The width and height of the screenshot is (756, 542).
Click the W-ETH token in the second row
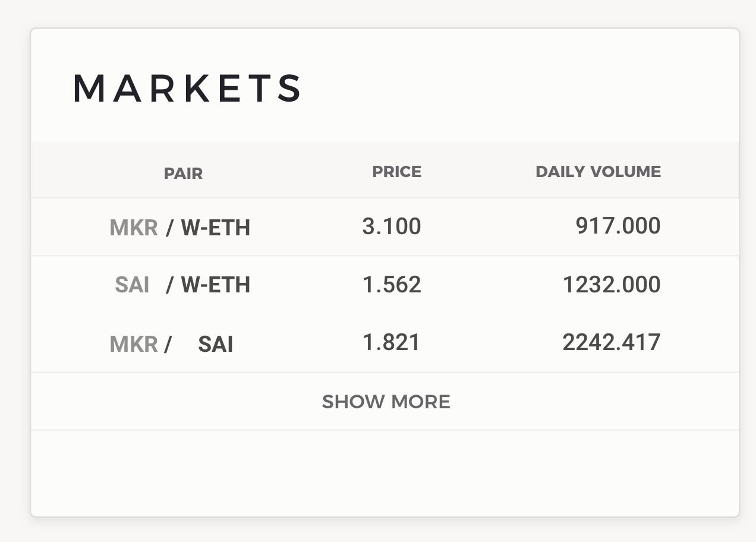click(216, 285)
